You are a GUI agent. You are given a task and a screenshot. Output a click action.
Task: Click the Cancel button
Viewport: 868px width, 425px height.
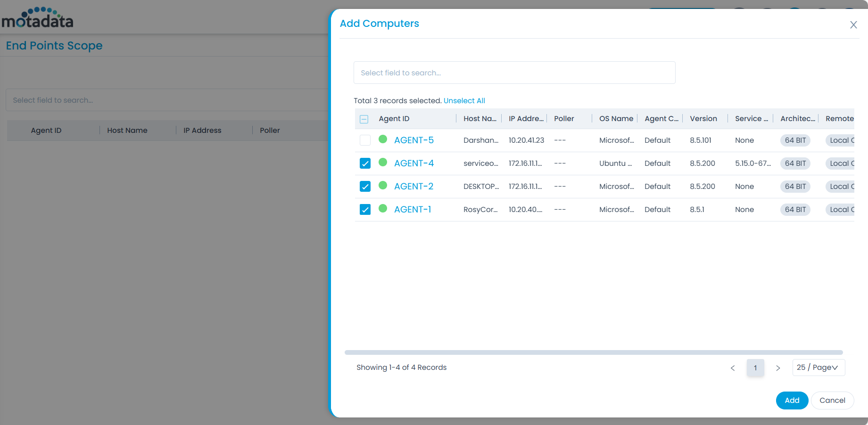point(832,400)
